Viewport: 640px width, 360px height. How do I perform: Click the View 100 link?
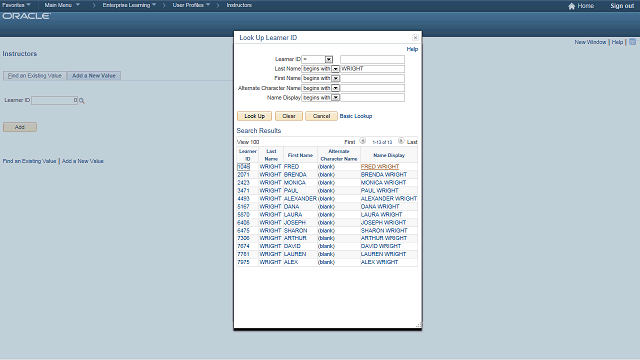coord(248,142)
